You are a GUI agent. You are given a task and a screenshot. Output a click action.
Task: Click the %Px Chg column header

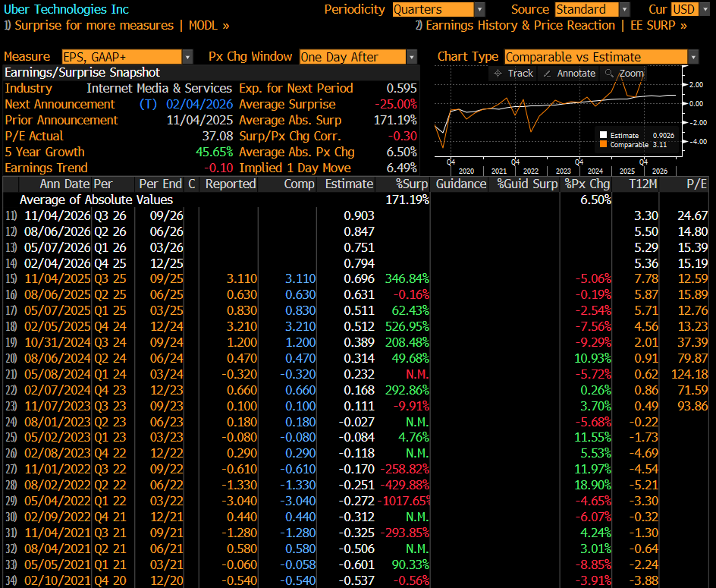click(x=587, y=184)
